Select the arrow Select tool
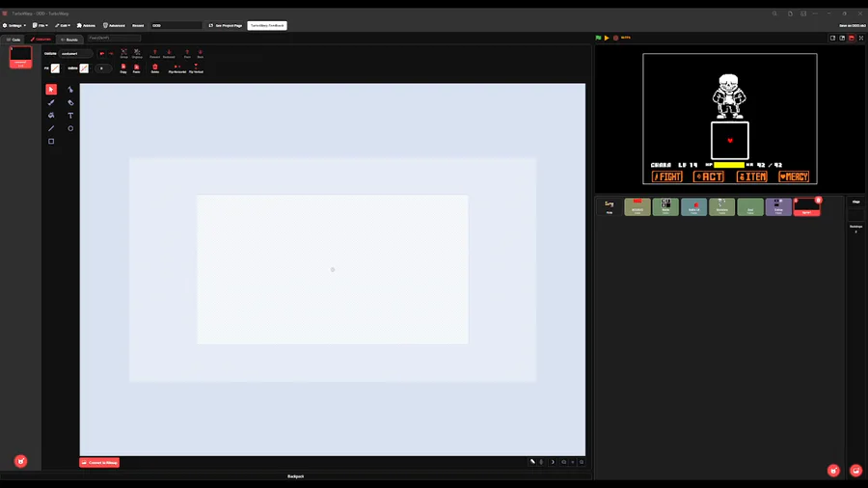 (51, 89)
